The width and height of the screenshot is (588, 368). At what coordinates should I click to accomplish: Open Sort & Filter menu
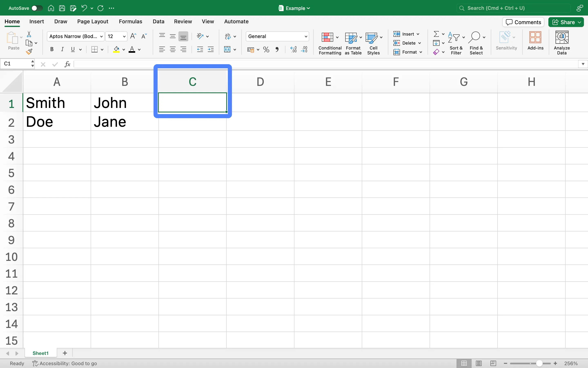tap(456, 43)
